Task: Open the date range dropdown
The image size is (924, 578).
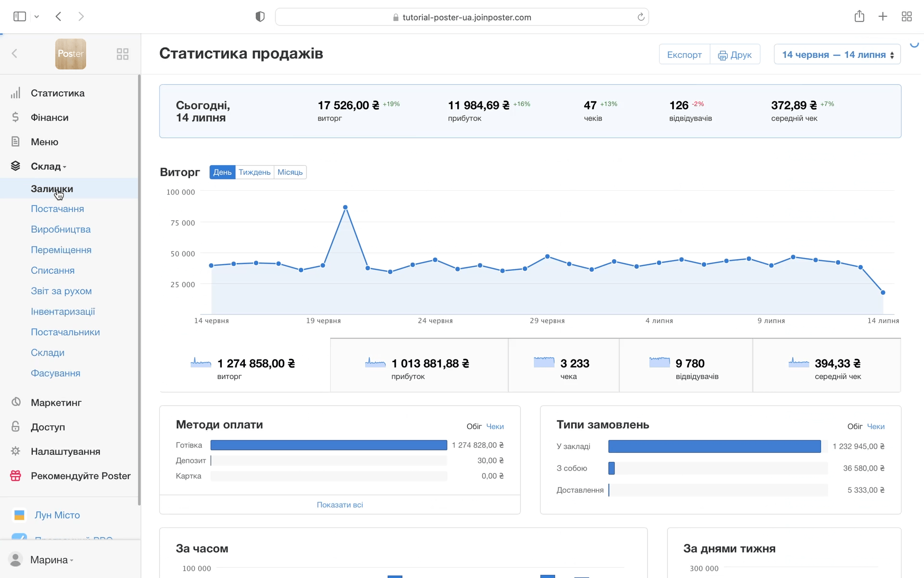Action: pos(837,54)
